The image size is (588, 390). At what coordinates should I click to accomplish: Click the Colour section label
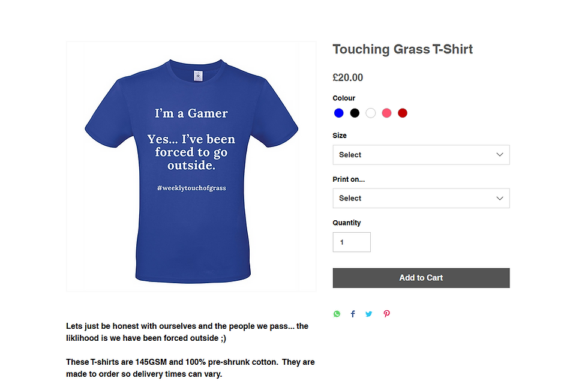click(x=343, y=98)
